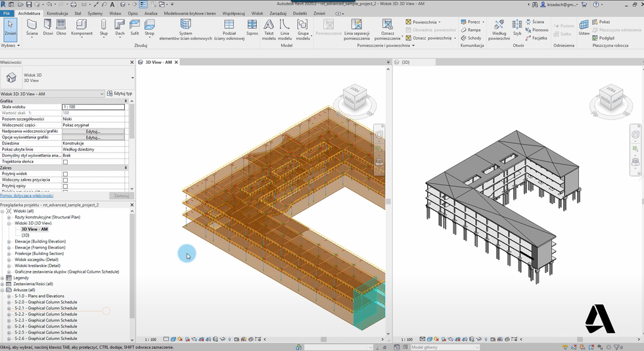Select the Szyb shaft tool
644x351 pixels.
[x=517, y=28]
